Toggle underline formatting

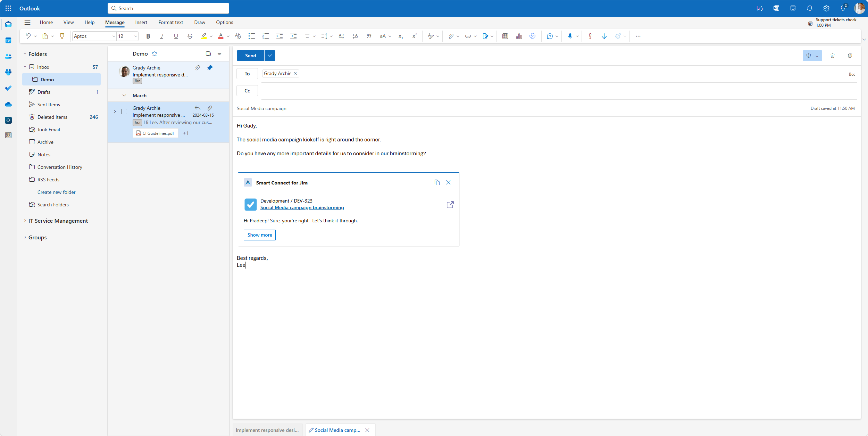pos(176,36)
